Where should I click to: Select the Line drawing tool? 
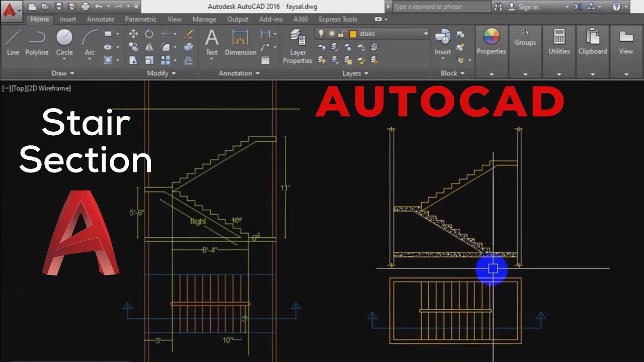click(x=13, y=42)
